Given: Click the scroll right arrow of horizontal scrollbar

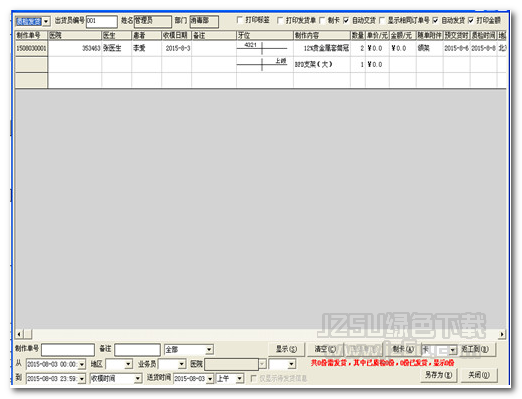Looking at the screenshot, I should [502, 334].
